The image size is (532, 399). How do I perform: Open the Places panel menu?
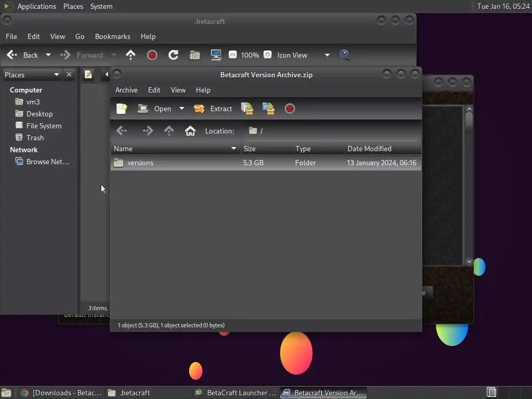pos(73,6)
